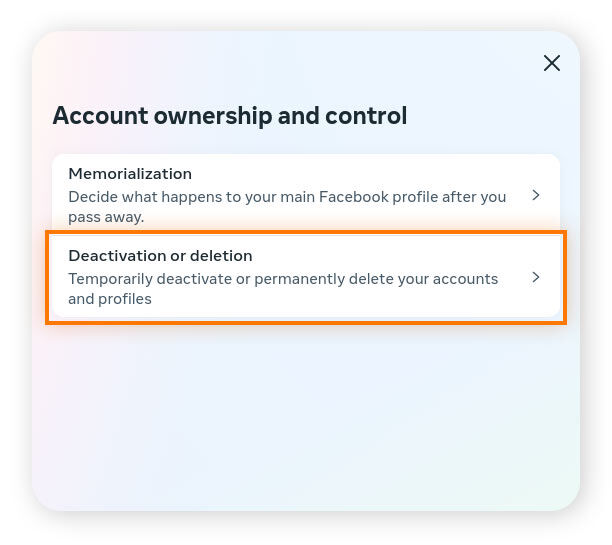Open the Memorialization option

306,194
